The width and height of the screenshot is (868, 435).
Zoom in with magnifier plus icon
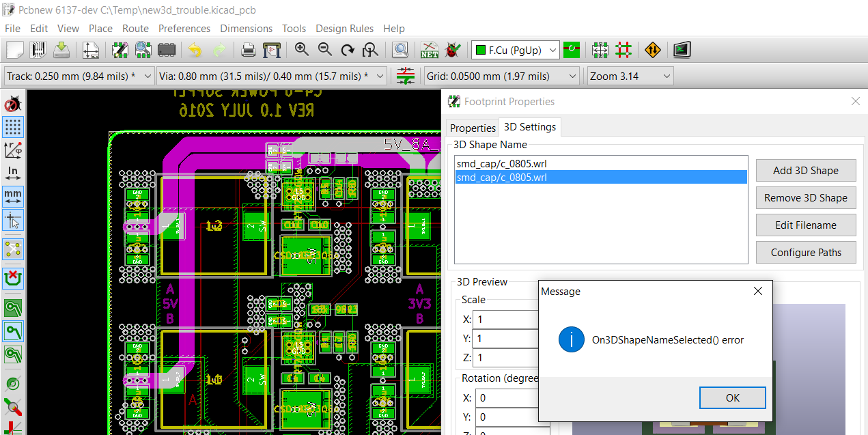coord(302,50)
